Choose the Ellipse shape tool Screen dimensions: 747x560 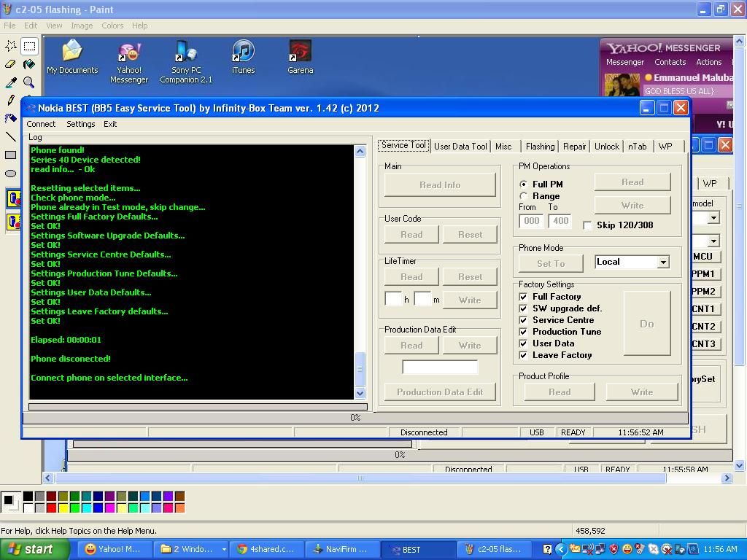[x=11, y=174]
